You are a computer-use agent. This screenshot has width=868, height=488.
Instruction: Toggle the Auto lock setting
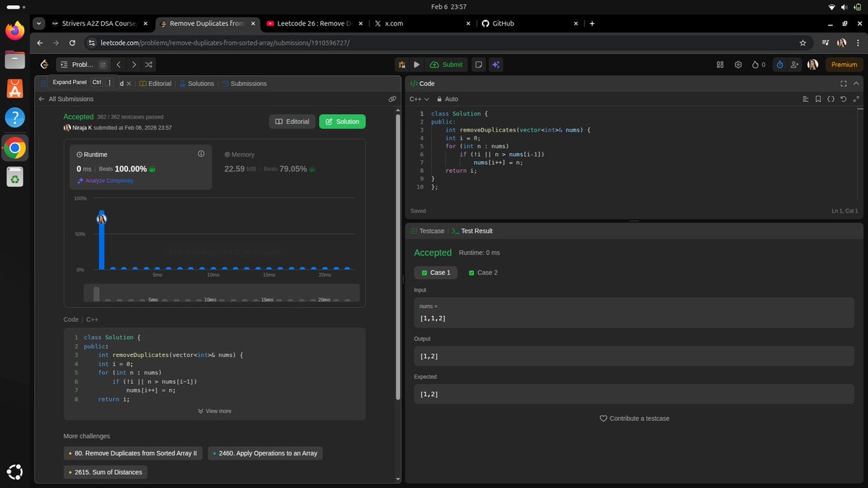447,99
